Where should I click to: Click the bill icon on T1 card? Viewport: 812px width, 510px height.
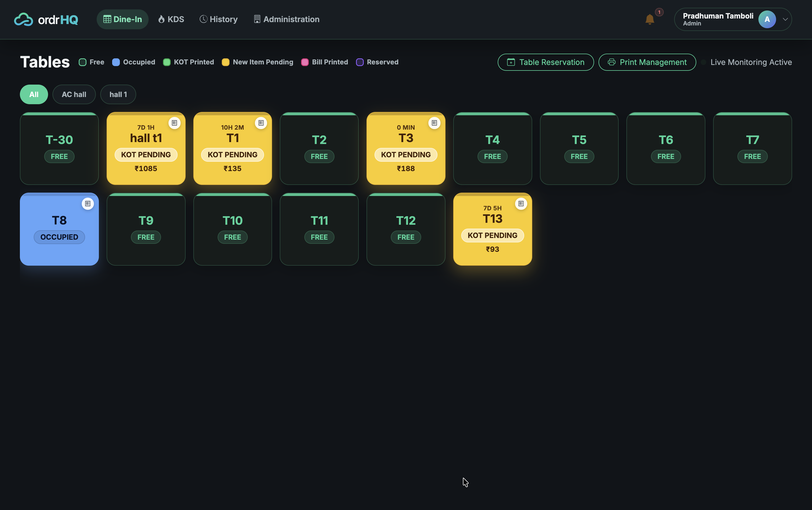[261, 123]
